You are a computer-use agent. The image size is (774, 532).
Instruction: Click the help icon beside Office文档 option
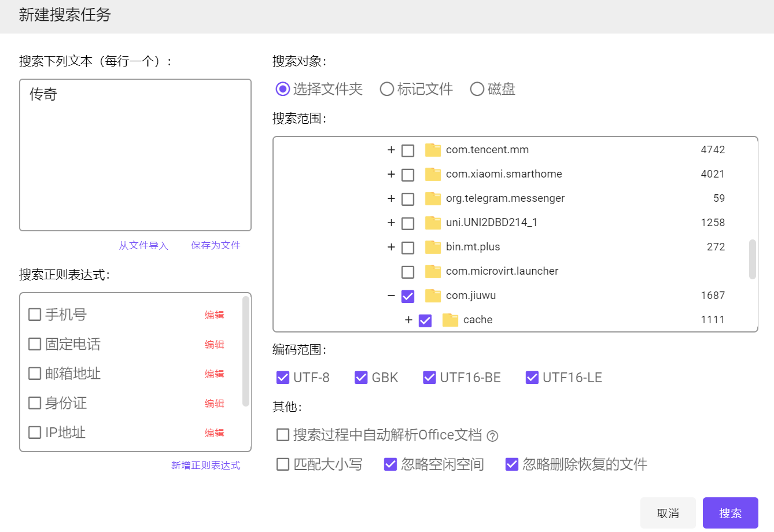pos(492,436)
